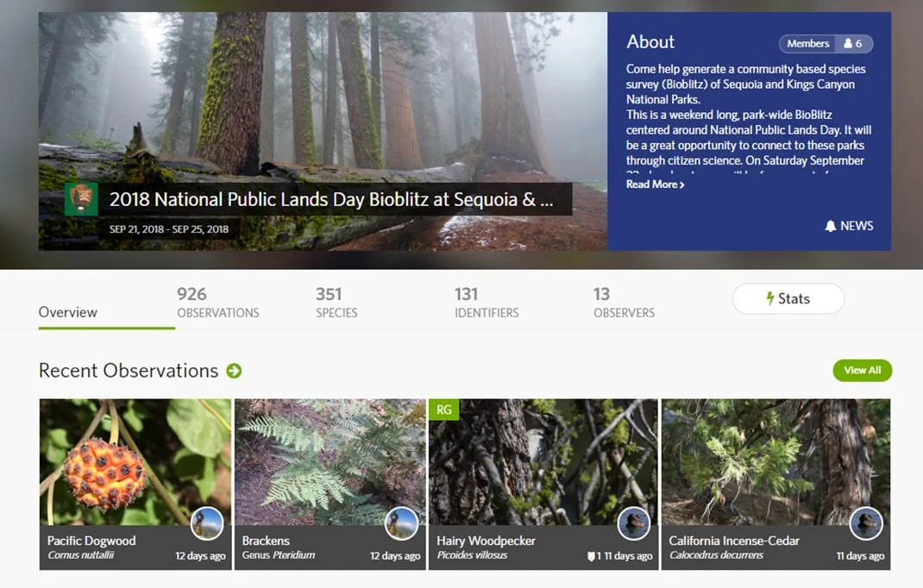The width and height of the screenshot is (923, 588).
Task: Click the RG research grade badge
Action: point(444,410)
